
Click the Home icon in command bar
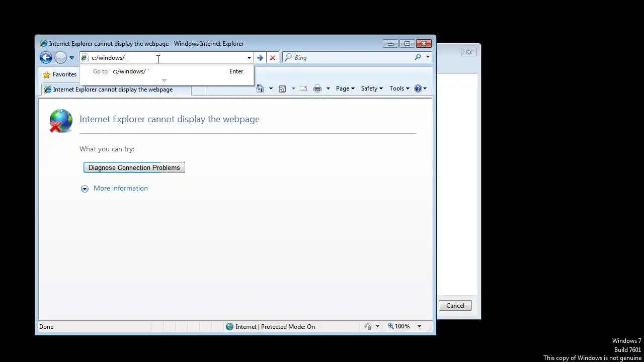point(260,88)
